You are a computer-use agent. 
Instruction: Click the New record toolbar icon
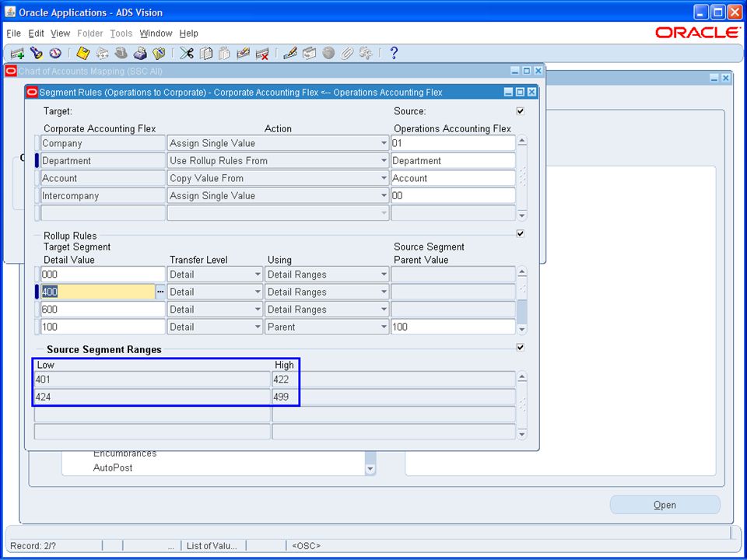17,53
